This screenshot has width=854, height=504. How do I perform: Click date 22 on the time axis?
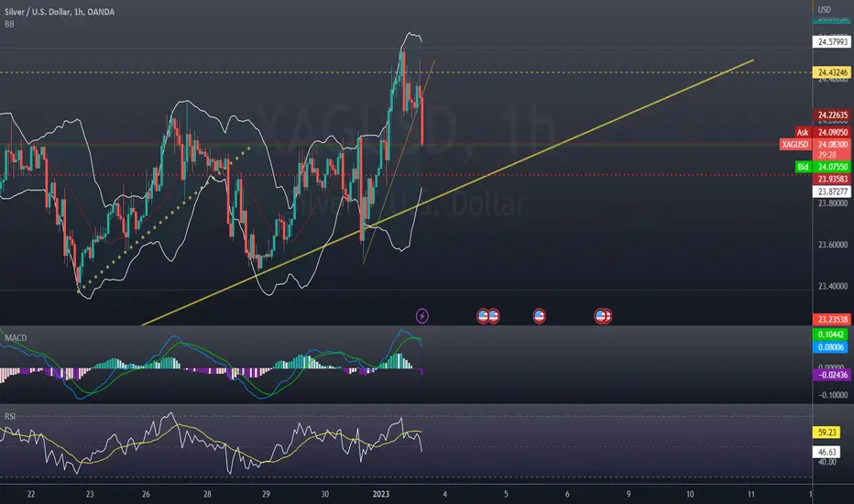pos(31,494)
